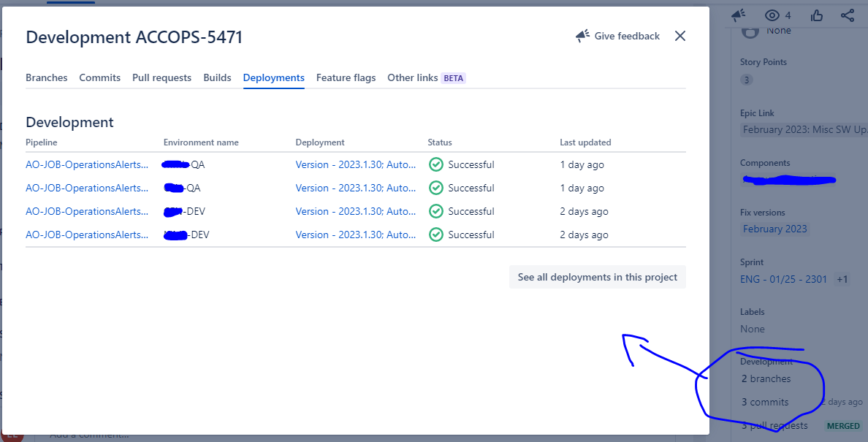
Task: Click See all deployments in this project
Action: (597, 277)
